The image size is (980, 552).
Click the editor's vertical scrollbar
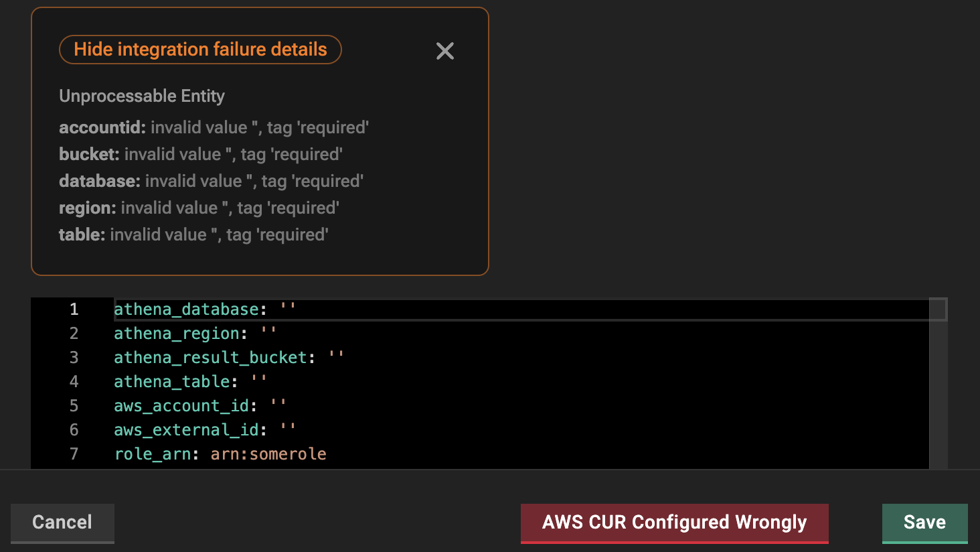[x=938, y=389]
